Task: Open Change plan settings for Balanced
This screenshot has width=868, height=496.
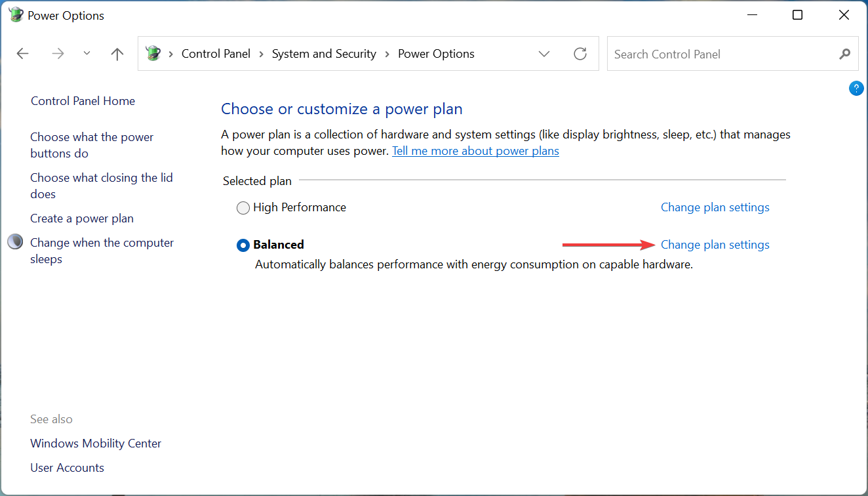Action: click(715, 245)
